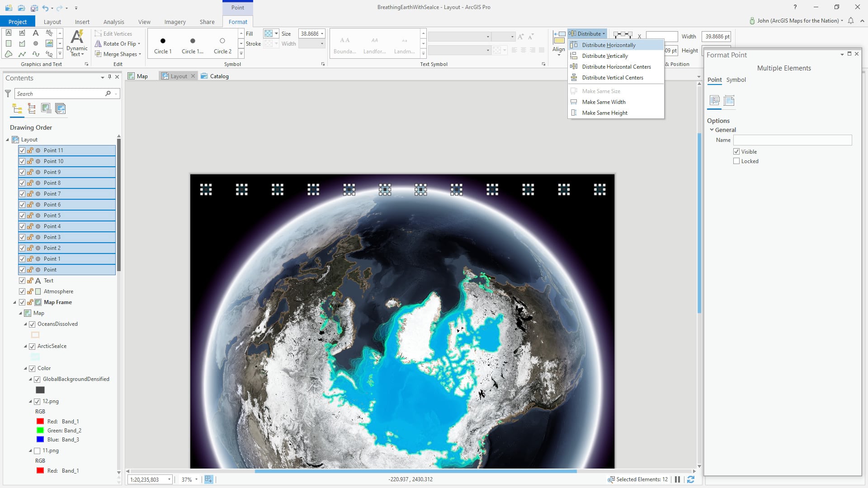Pause drawing with status bar pause icon
Image resolution: width=868 pixels, height=488 pixels.
677,479
